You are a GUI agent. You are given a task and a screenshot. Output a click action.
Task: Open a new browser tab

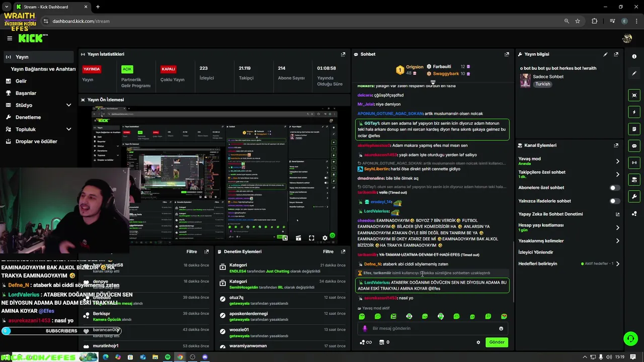click(98, 7)
